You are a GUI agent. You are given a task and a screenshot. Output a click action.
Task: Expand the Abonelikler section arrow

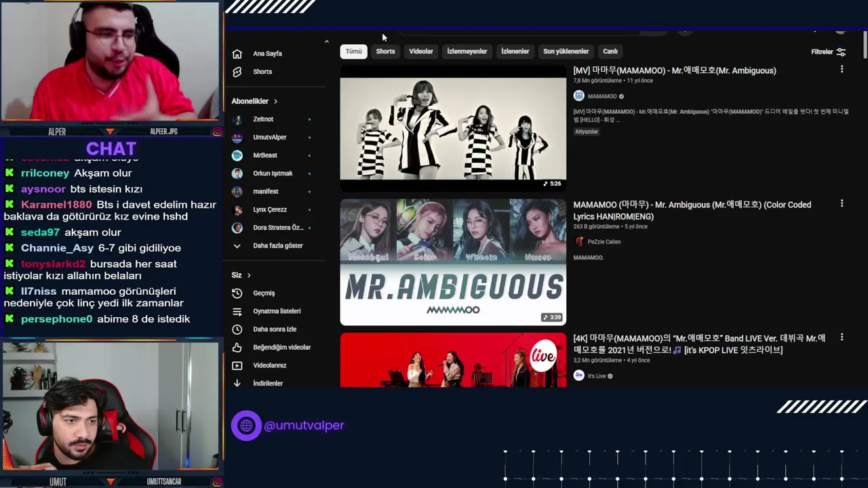point(275,101)
